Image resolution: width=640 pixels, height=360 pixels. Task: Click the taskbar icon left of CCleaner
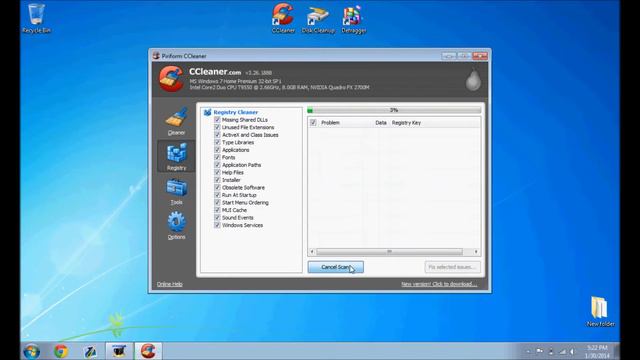[119, 351]
